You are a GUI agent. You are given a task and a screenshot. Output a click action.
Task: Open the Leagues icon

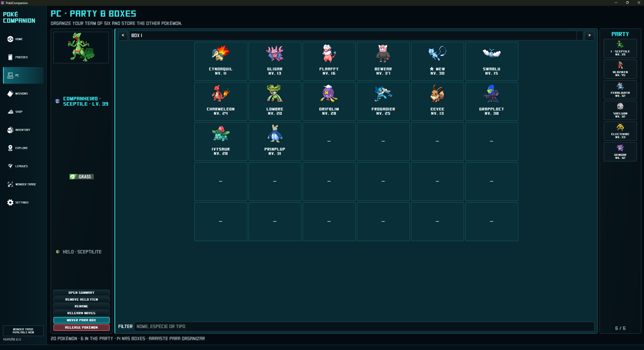click(10, 166)
